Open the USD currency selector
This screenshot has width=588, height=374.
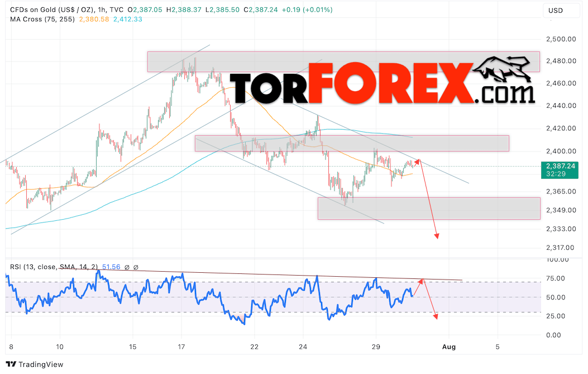[x=561, y=11]
